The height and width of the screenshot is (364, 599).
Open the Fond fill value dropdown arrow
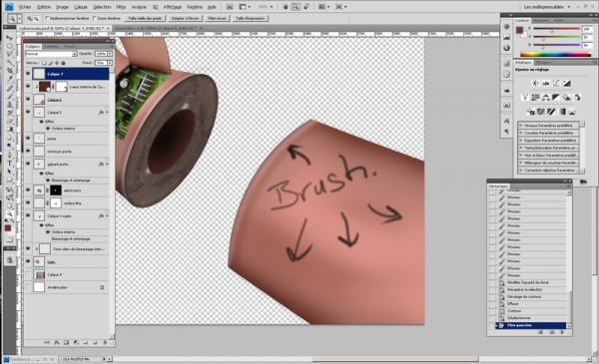pos(110,63)
